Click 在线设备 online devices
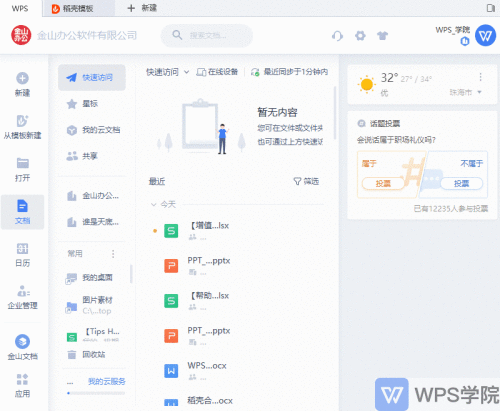The width and height of the screenshot is (500, 411). [x=217, y=72]
